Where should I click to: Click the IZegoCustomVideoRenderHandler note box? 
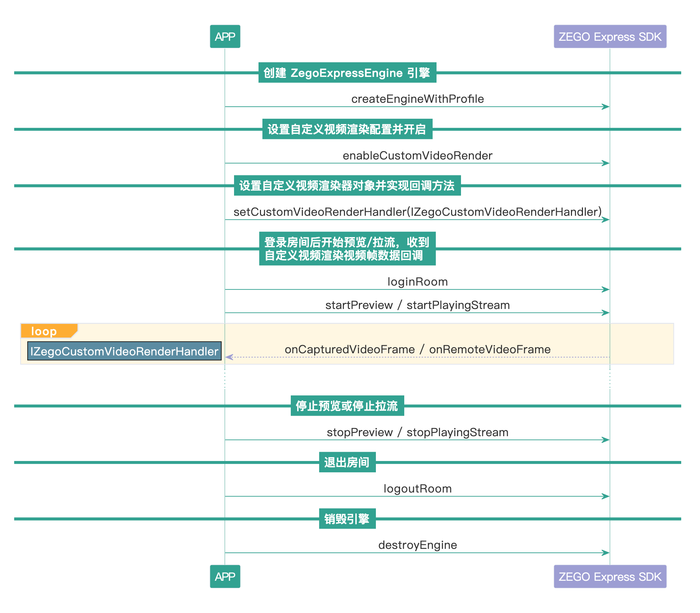124,351
